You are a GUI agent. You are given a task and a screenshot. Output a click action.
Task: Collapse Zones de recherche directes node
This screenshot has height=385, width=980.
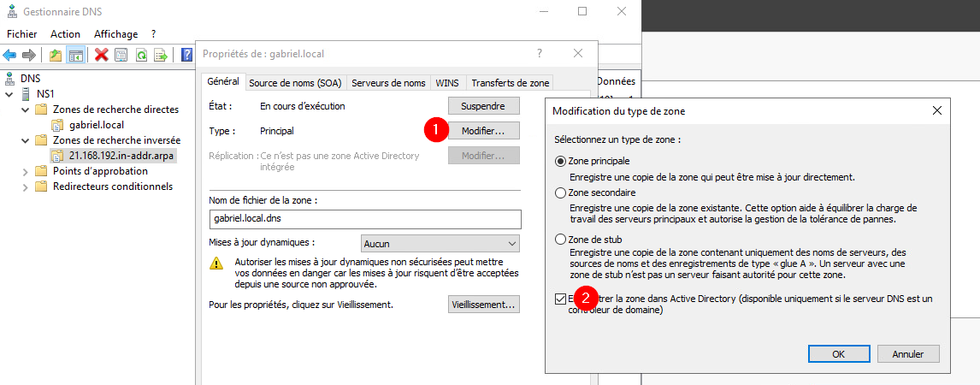pos(24,110)
